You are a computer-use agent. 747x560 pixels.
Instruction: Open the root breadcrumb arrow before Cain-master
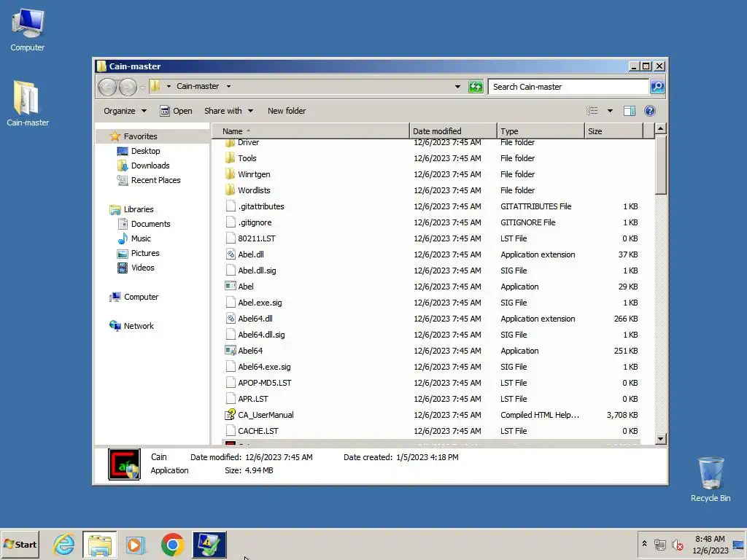coord(169,87)
